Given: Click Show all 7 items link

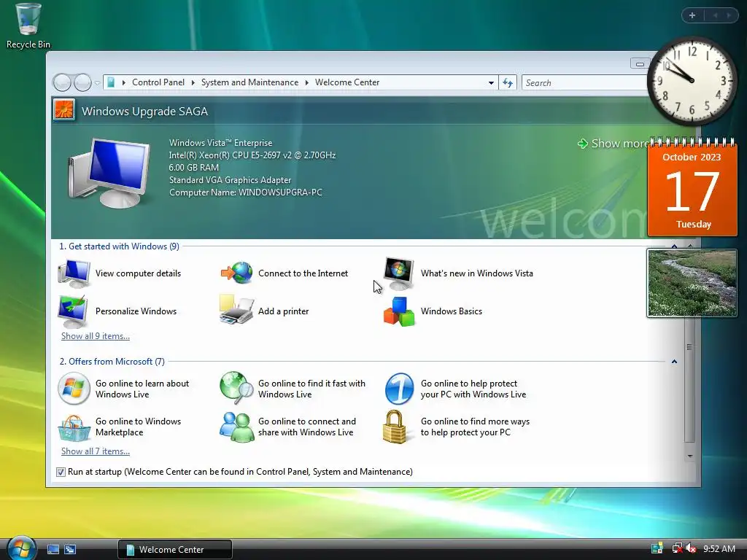Looking at the screenshot, I should tap(96, 451).
